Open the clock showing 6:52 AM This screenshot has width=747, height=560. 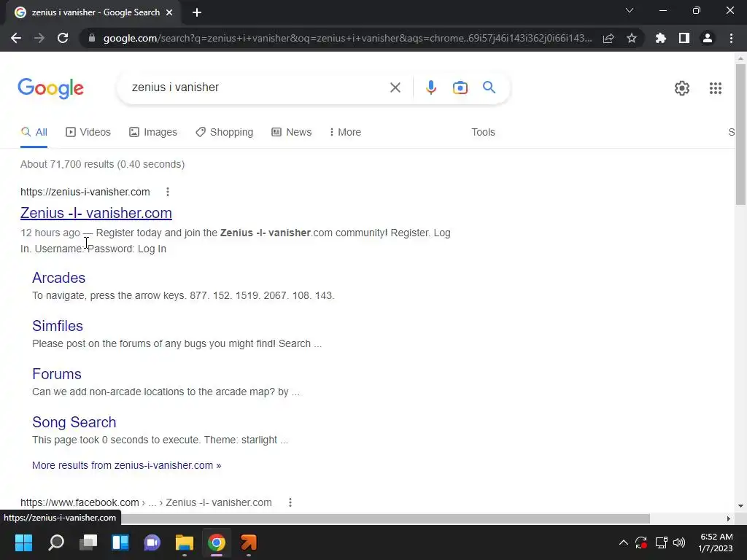(716, 542)
